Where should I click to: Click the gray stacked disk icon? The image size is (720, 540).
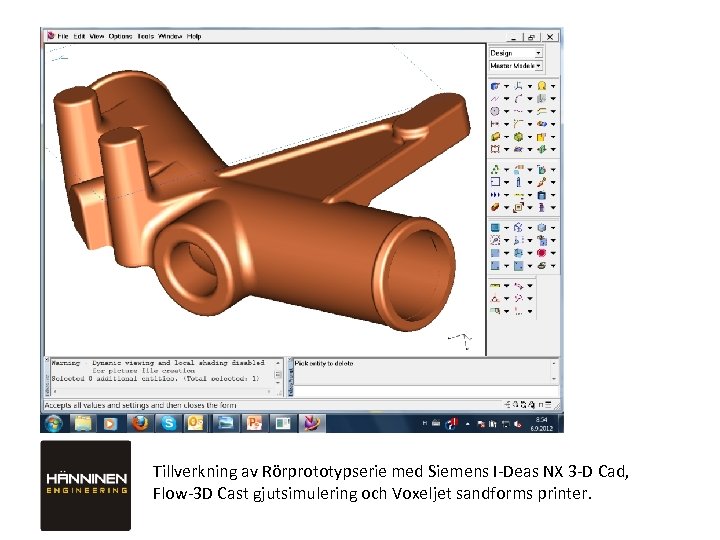click(x=542, y=266)
